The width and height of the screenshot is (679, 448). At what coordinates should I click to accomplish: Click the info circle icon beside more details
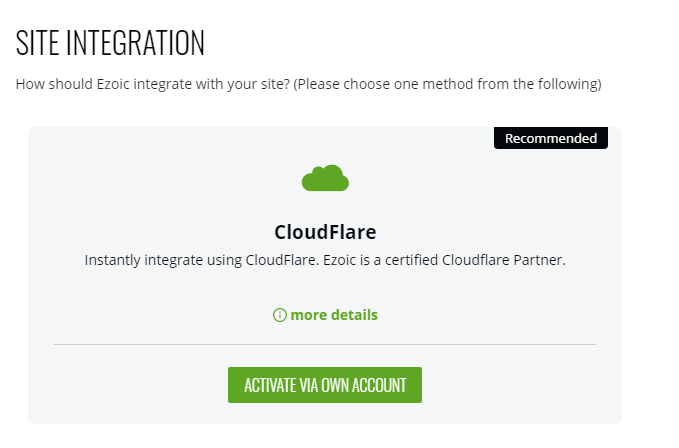[x=280, y=315]
